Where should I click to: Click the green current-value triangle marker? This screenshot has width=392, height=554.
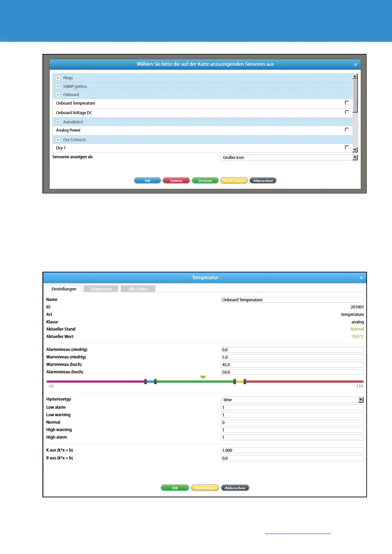[x=203, y=377]
